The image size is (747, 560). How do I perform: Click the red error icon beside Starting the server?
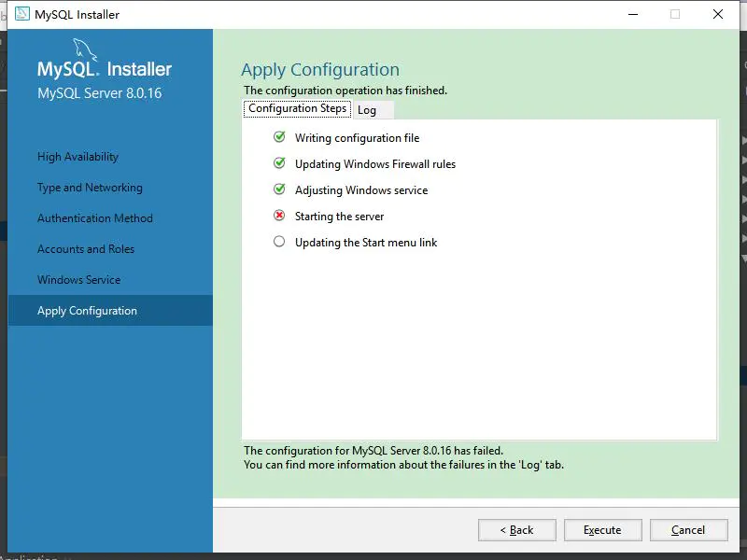pos(279,216)
